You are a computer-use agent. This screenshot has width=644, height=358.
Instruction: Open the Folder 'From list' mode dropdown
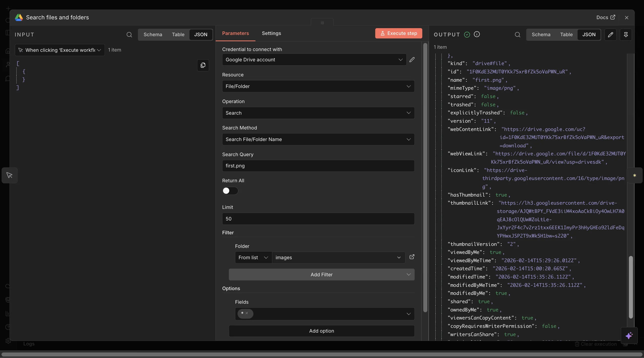point(253,257)
